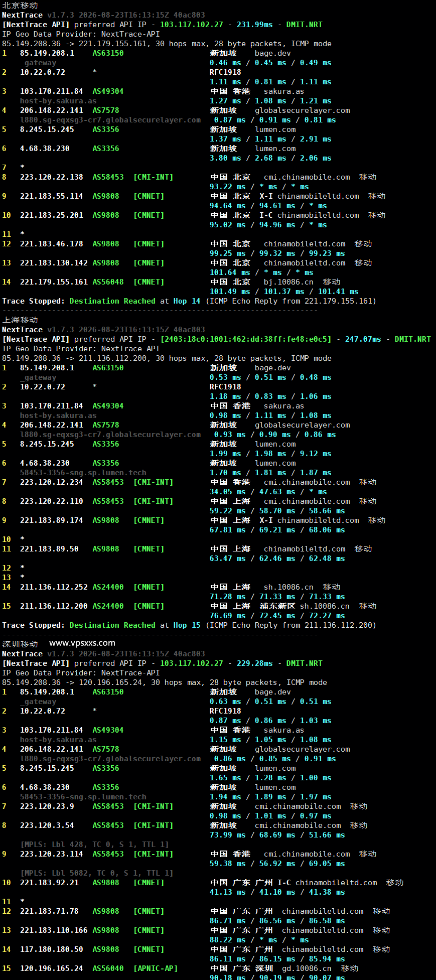Click 'Hop 14' in Trace Stopped line
436x980 pixels.
(187, 301)
